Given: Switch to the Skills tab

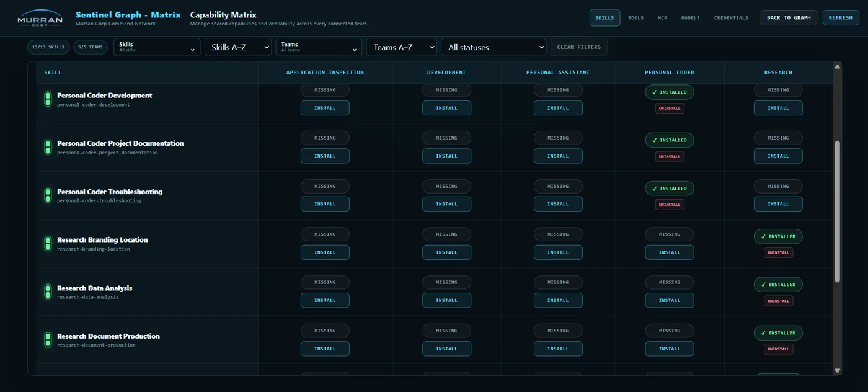Looking at the screenshot, I should (x=604, y=17).
